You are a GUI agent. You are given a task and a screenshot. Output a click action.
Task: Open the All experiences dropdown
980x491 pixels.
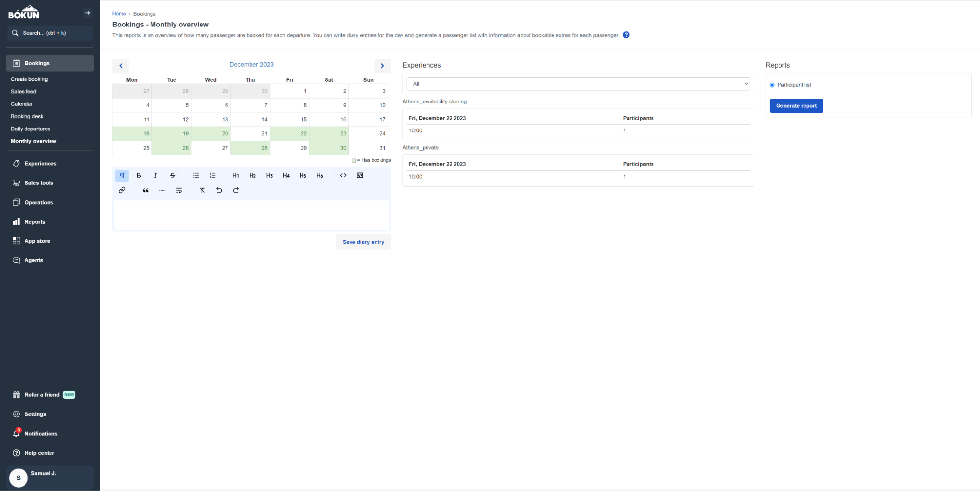tap(578, 84)
